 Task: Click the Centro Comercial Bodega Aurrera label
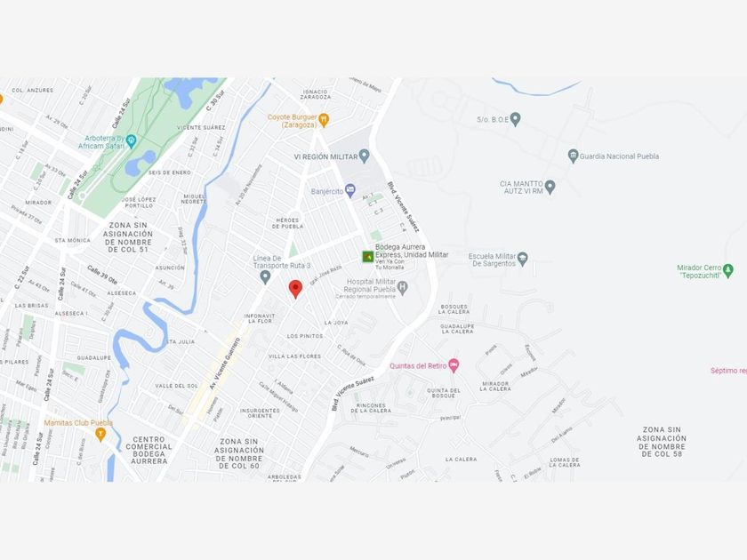point(149,451)
